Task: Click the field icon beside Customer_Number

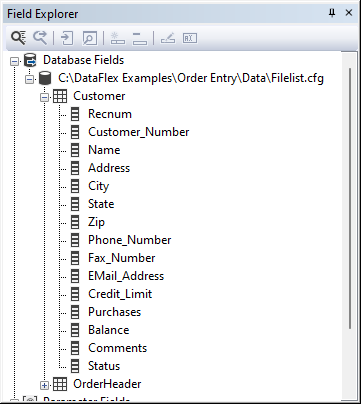Action: pyautogui.click(x=75, y=132)
